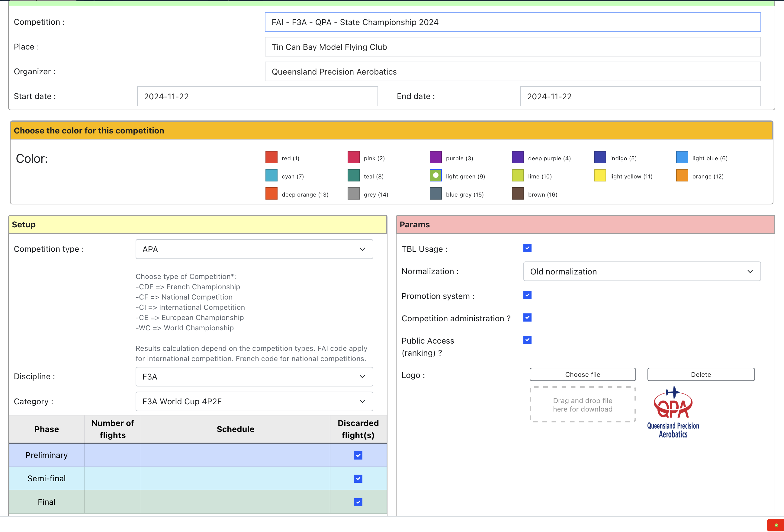Click the Start date input field
The width and height of the screenshot is (784, 532).
257,97
